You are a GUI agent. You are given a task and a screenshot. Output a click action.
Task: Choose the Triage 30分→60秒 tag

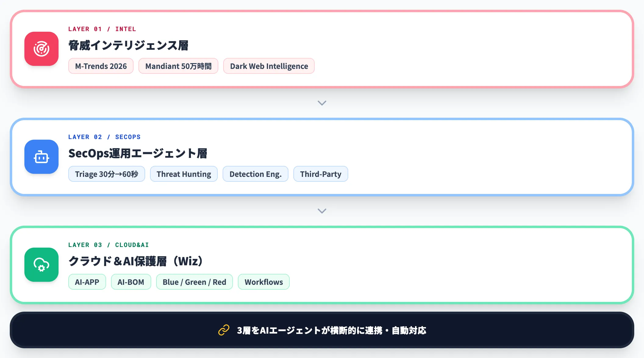click(107, 174)
